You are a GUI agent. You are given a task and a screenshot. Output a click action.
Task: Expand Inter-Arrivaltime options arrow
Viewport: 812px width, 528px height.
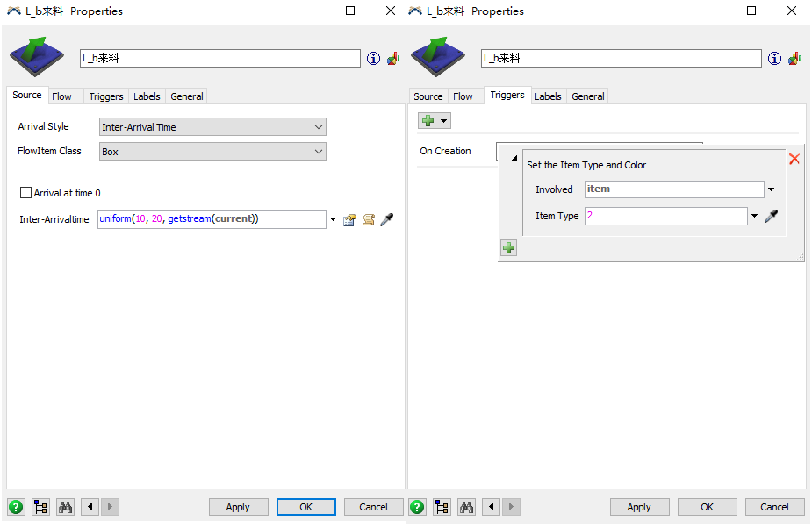coord(333,219)
